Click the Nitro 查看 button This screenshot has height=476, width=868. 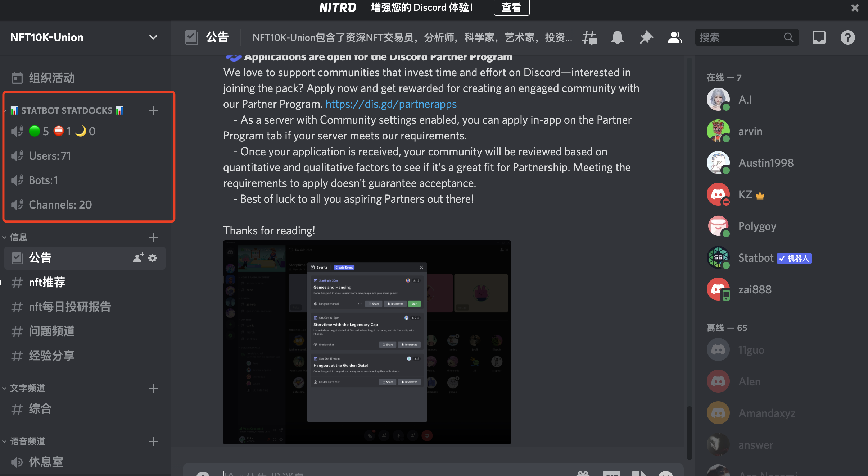click(511, 8)
